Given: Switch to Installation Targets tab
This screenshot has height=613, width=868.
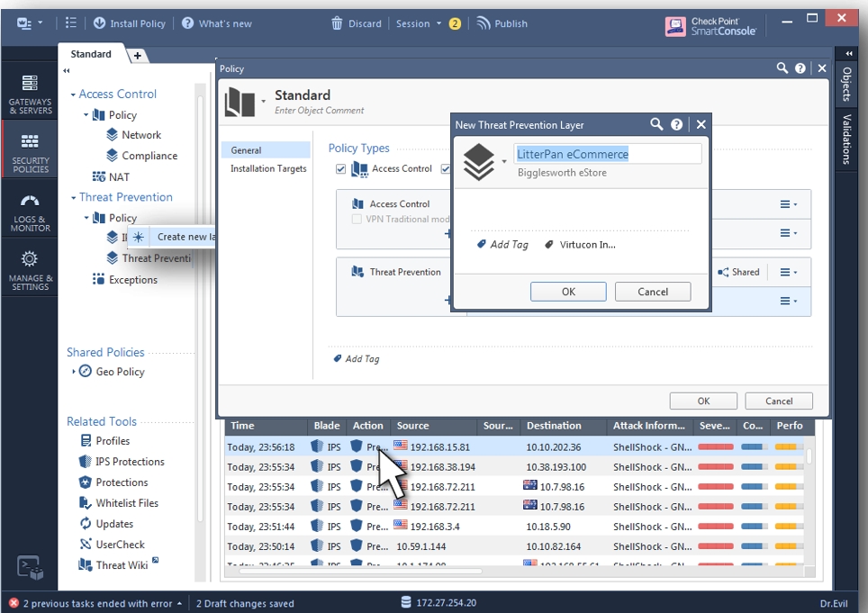Looking at the screenshot, I should (x=268, y=168).
